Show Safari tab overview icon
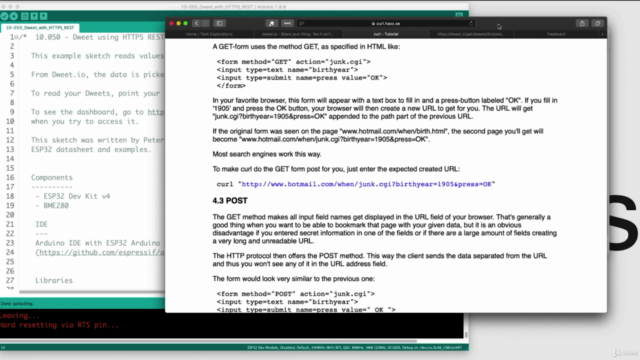The height and width of the screenshot is (360, 640). [598, 23]
